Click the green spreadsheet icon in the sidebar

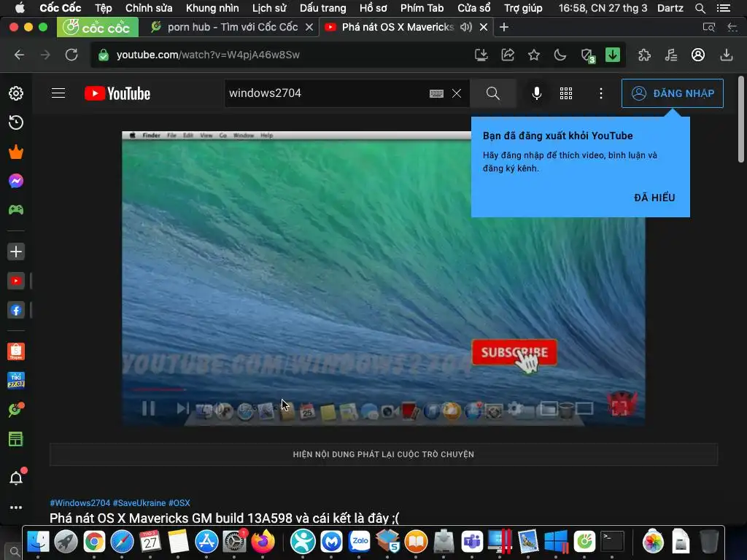(16, 439)
